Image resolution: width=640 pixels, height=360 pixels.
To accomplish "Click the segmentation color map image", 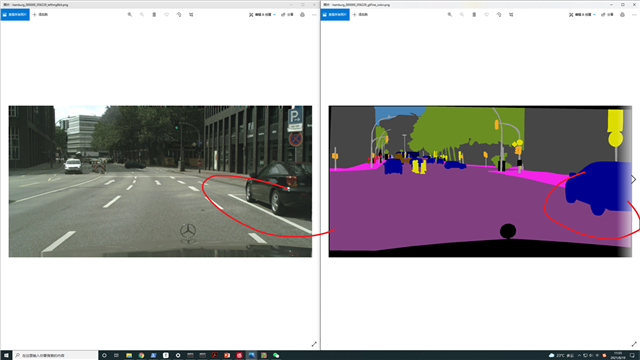I will point(480,181).
